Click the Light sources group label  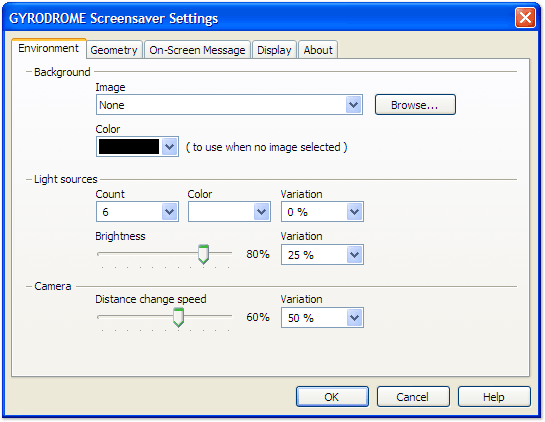coord(66,179)
